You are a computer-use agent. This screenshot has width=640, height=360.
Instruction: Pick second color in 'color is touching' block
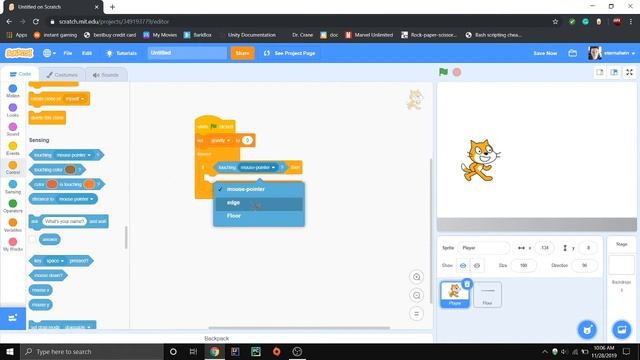point(89,184)
